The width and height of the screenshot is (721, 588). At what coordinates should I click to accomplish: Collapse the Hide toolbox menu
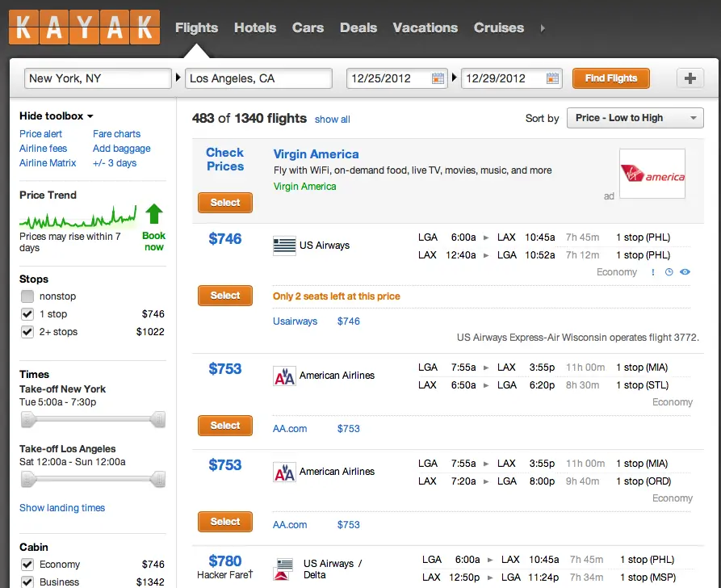pos(56,116)
